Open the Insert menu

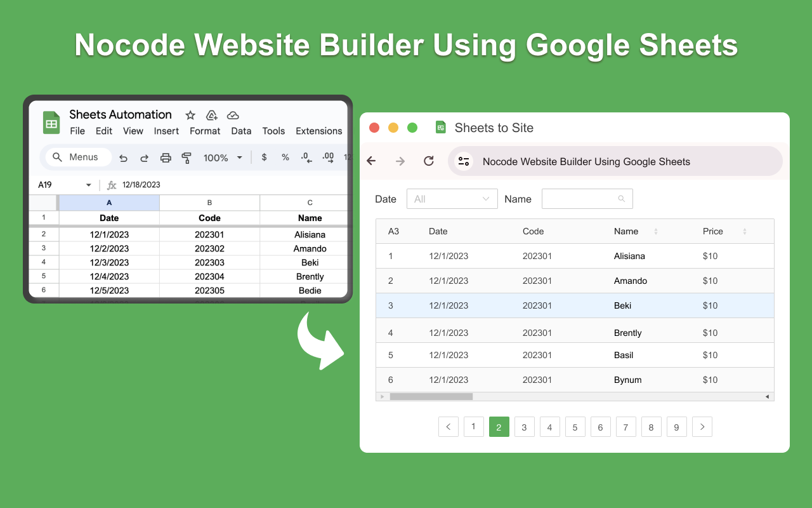click(166, 131)
